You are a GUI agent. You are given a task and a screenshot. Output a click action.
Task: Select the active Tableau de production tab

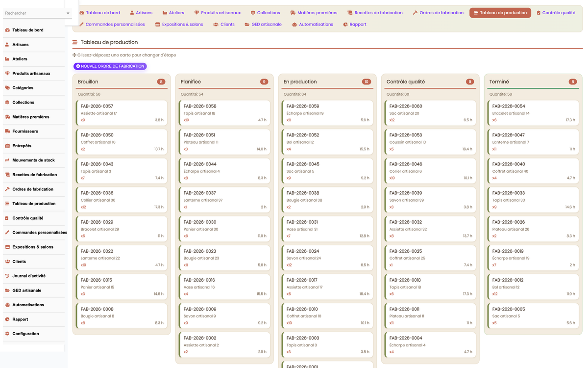click(500, 13)
